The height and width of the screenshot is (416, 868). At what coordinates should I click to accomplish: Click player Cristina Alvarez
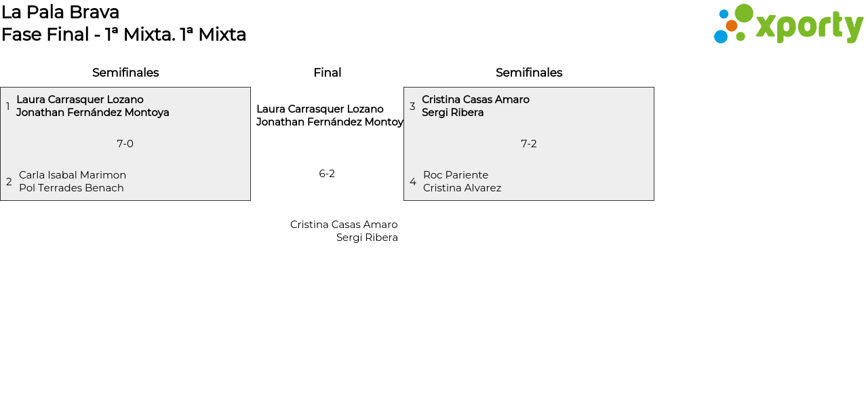[462, 188]
